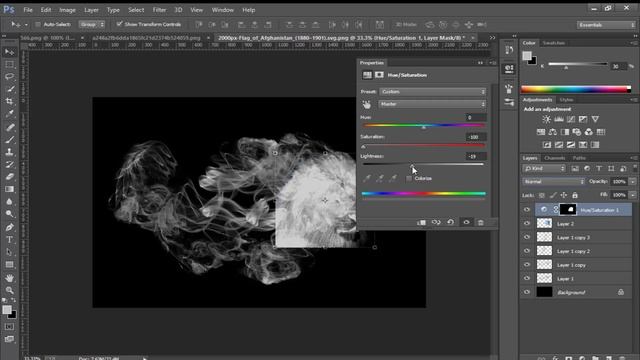This screenshot has height=360, width=640.
Task: Select the Layer 1 layer row
Action: pyautogui.click(x=577, y=279)
